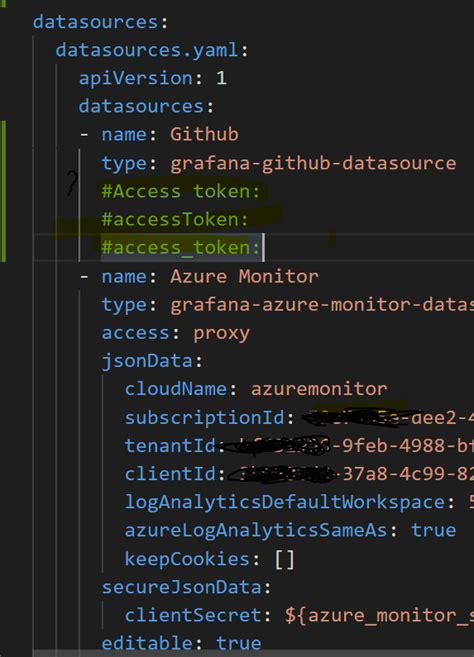Click the cloudName azuremonitor value
This screenshot has height=657, width=474.
319,389
